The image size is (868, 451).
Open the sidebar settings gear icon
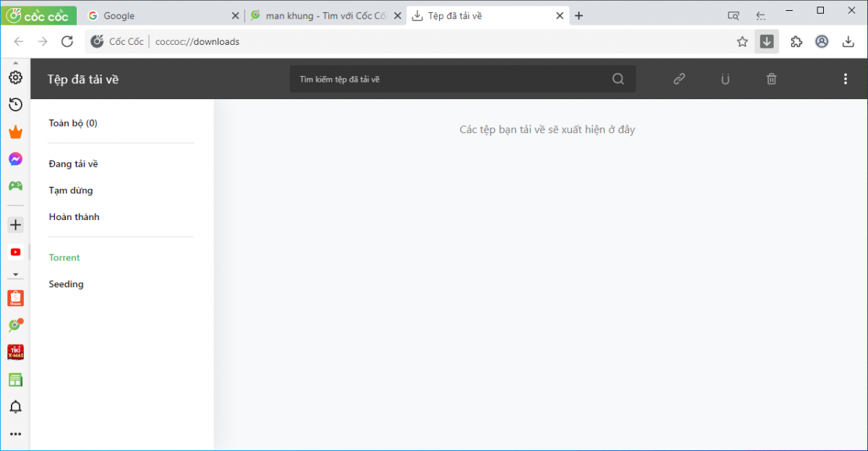[x=15, y=77]
